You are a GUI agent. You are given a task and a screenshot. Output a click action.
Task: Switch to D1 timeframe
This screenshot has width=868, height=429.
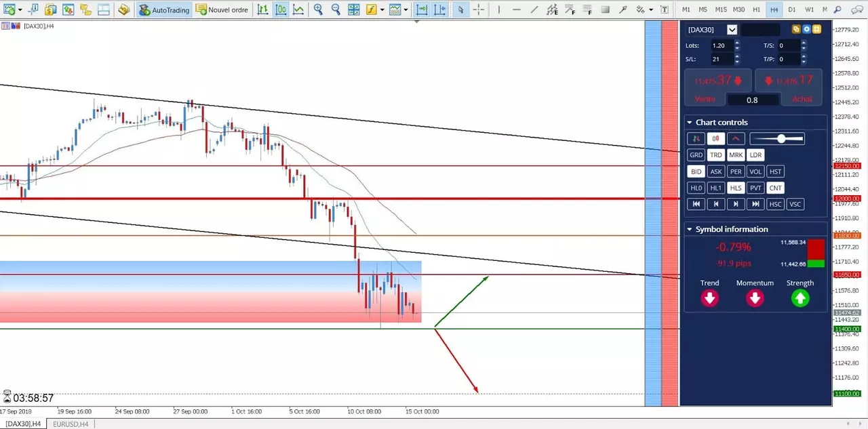[792, 9]
